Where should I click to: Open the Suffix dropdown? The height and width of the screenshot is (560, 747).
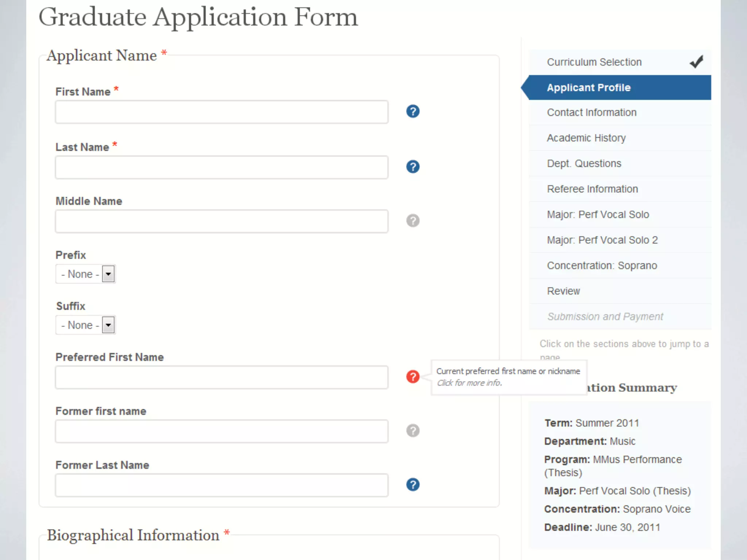coord(86,325)
